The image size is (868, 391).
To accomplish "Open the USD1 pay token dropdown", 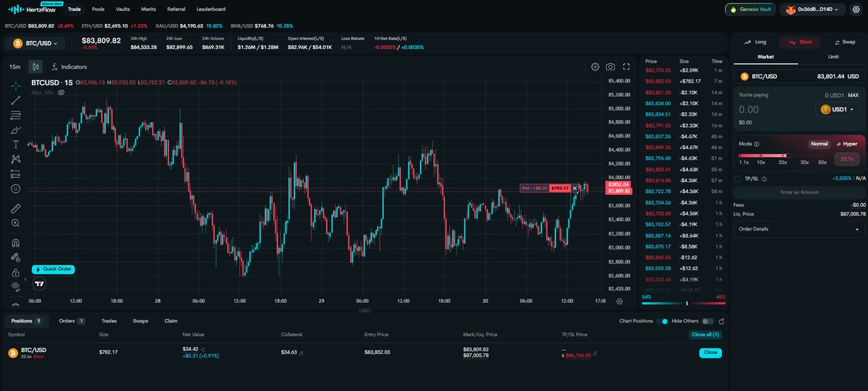I will (x=838, y=110).
